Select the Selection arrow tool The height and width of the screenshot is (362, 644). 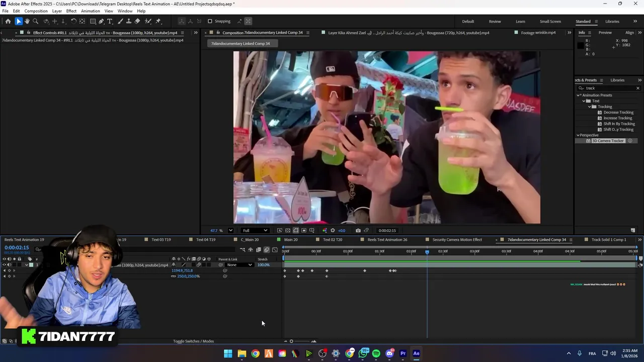tap(19, 21)
